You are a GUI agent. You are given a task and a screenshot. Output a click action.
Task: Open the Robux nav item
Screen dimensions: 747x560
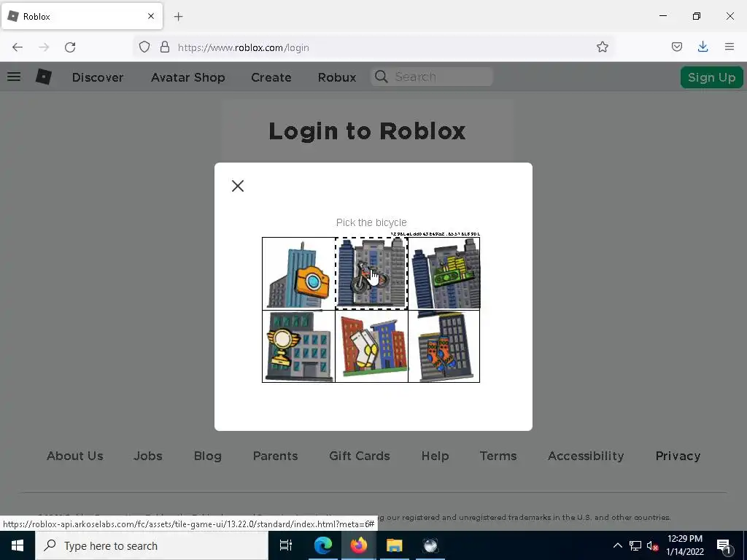click(x=337, y=77)
